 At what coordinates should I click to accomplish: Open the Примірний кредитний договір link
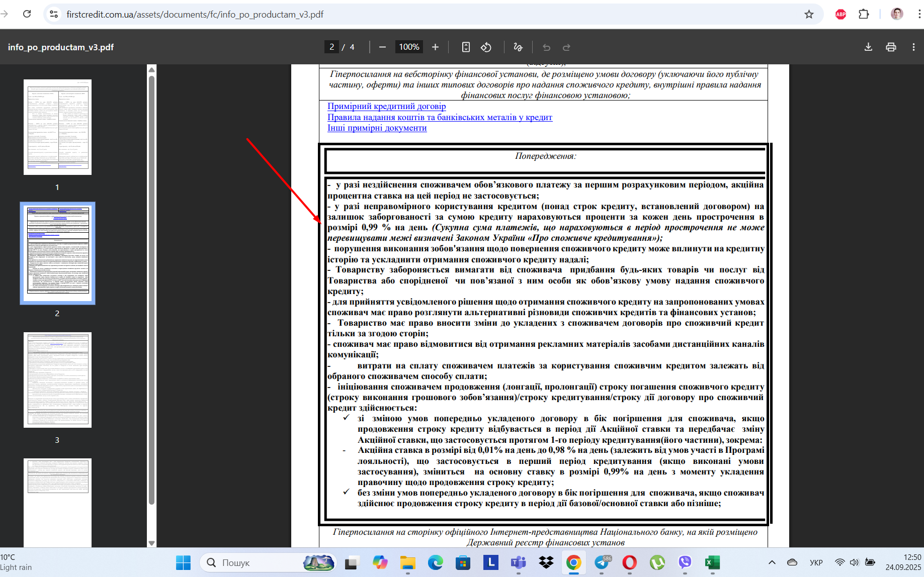[386, 106]
